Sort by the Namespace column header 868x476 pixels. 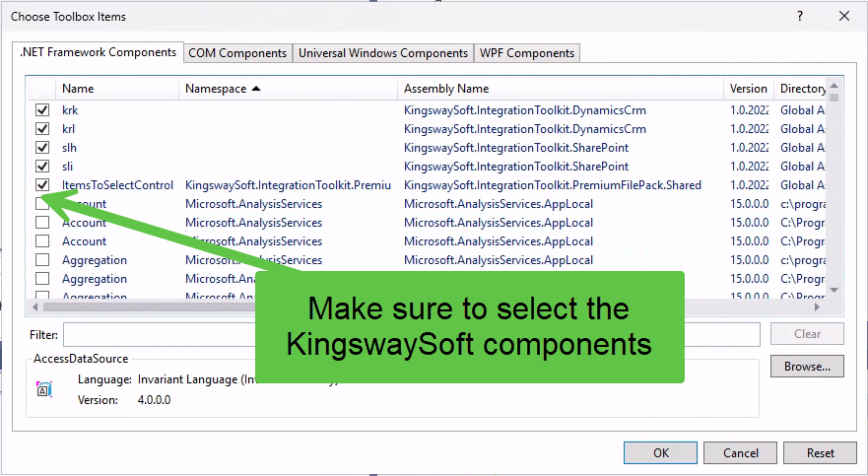pyautogui.click(x=288, y=89)
